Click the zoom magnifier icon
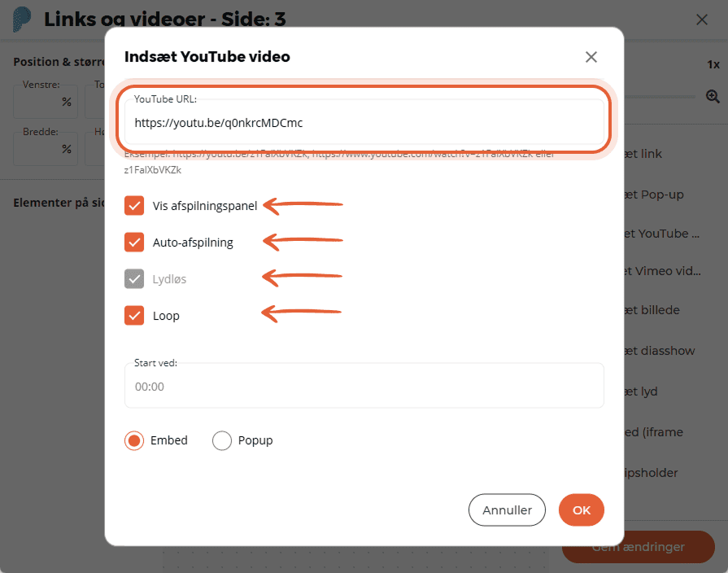Screen dimensions: 728x573 [713, 97]
